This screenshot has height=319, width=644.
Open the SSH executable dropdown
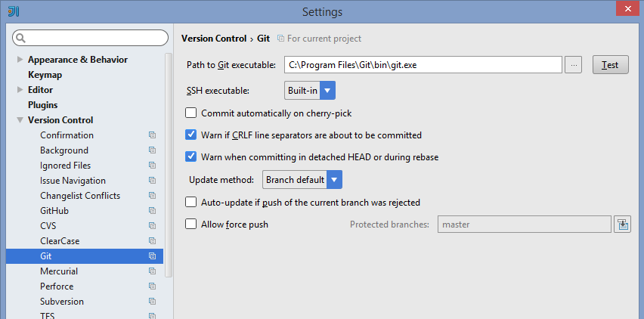click(x=310, y=90)
